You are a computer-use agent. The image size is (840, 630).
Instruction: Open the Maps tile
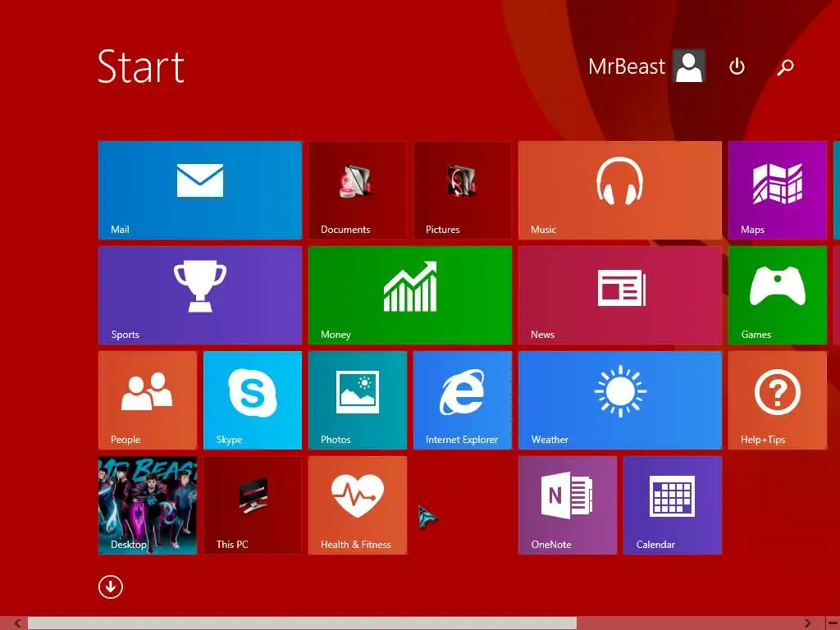pyautogui.click(x=778, y=190)
